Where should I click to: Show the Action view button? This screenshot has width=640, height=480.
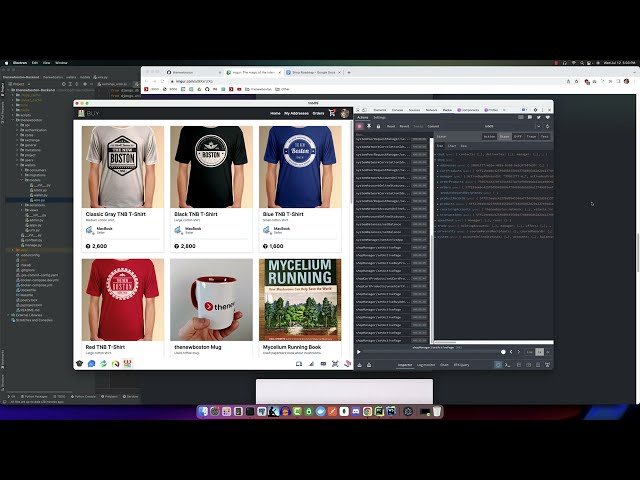[x=489, y=137]
